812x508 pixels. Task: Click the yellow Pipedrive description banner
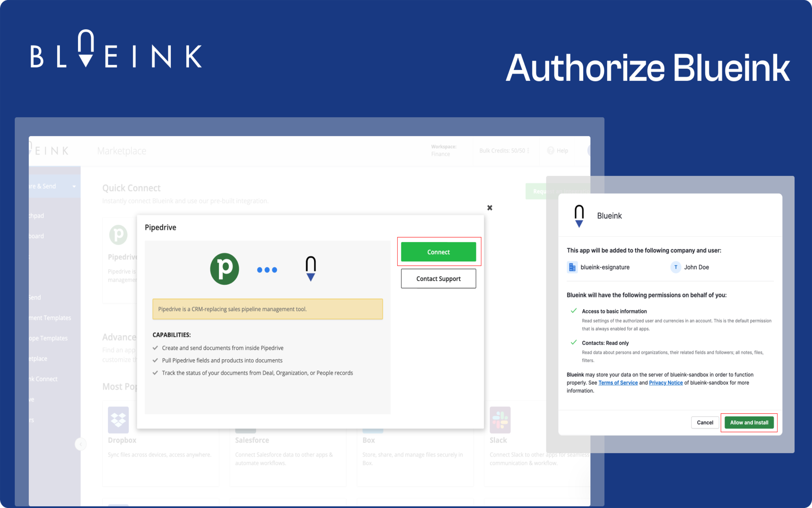click(267, 309)
